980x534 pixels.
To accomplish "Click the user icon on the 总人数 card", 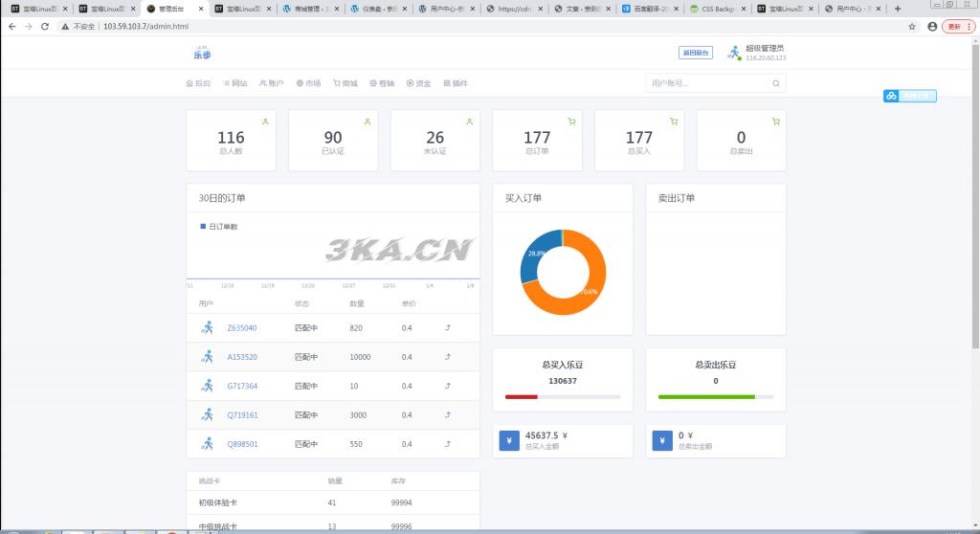I will (265, 122).
